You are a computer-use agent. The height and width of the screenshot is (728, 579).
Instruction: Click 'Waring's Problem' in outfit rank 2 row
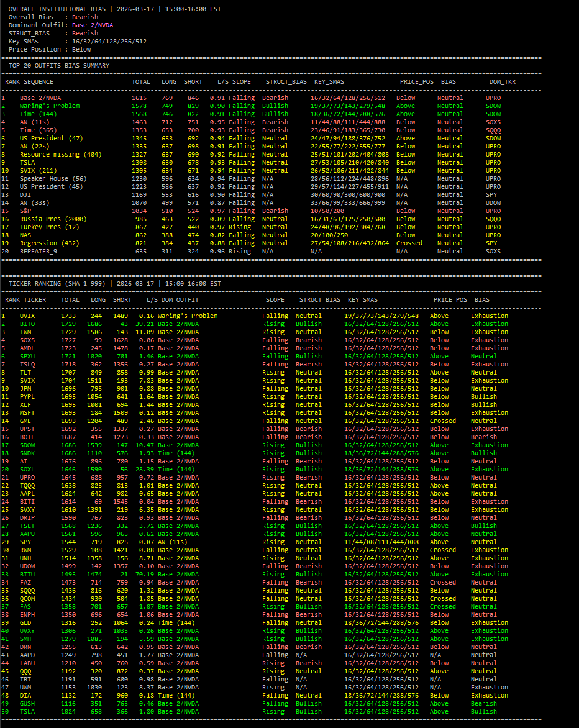click(x=50, y=106)
